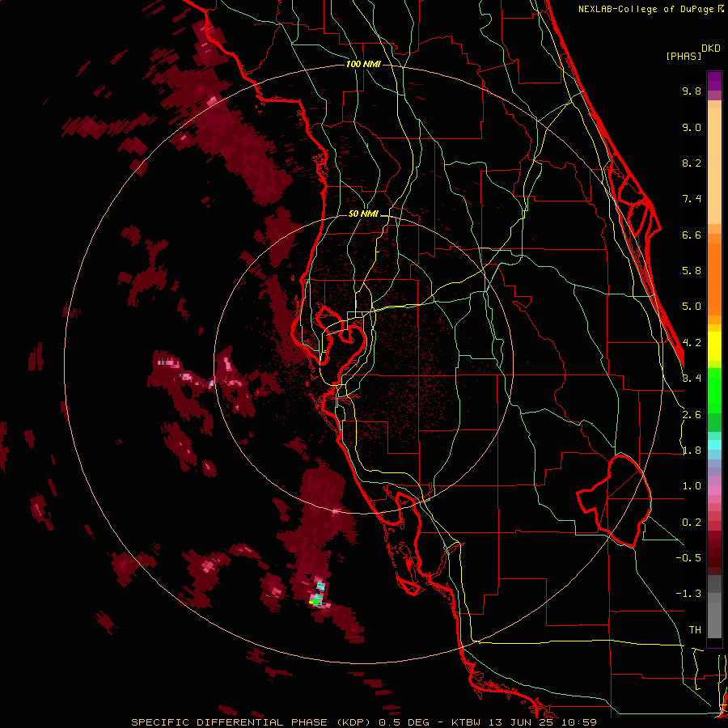Click the green high-KDP storm core
The width and height of the screenshot is (728, 728).
(315, 601)
